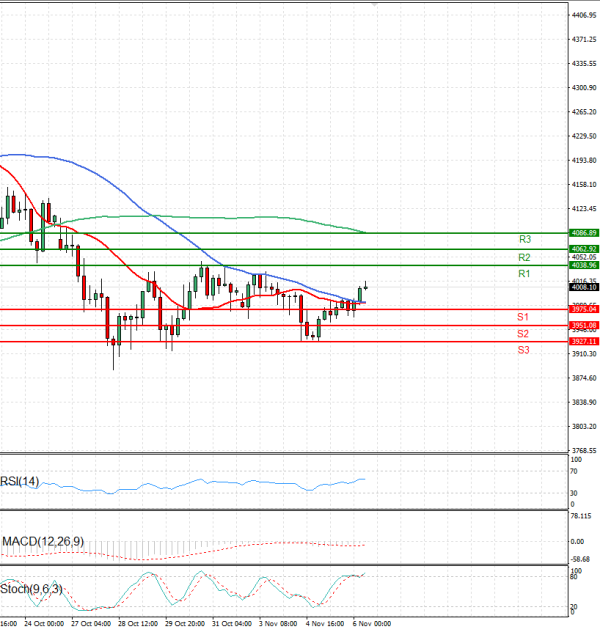The height and width of the screenshot is (632, 600).
Task: Click the S3 support level label
Action: pyautogui.click(x=523, y=350)
